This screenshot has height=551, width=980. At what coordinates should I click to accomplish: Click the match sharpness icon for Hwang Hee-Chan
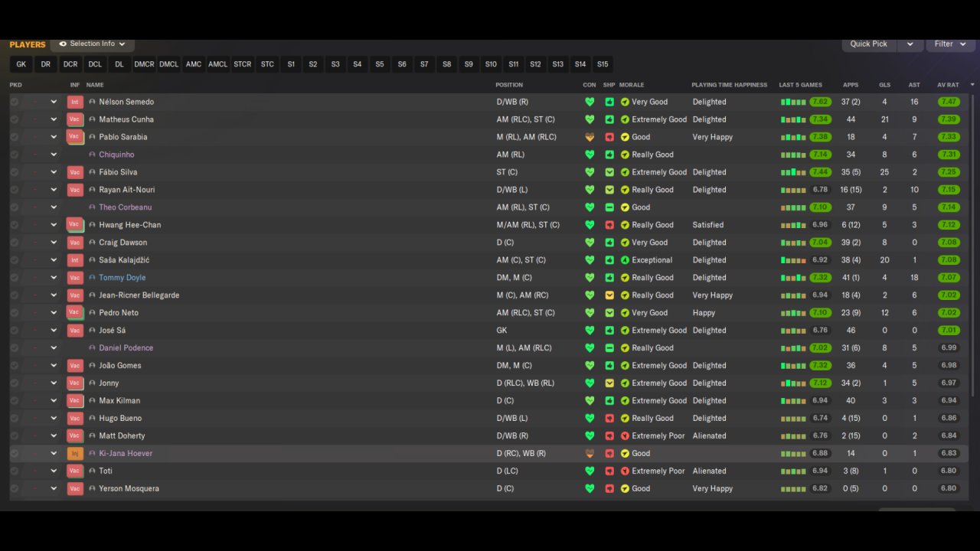609,225
